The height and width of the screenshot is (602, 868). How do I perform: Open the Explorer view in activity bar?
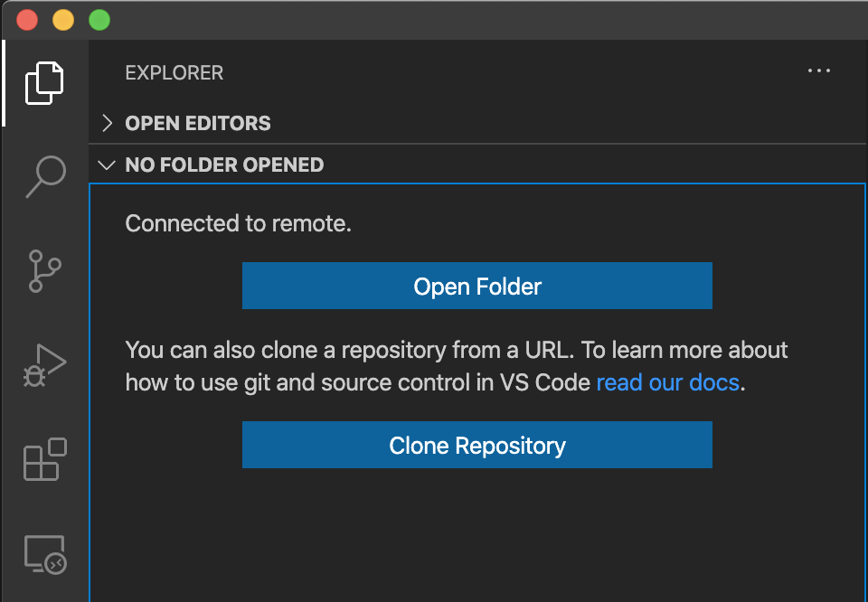[x=44, y=83]
